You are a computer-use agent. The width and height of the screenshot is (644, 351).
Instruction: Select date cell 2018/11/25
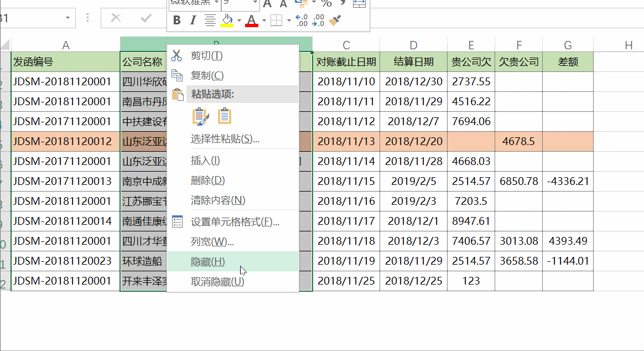click(x=346, y=281)
